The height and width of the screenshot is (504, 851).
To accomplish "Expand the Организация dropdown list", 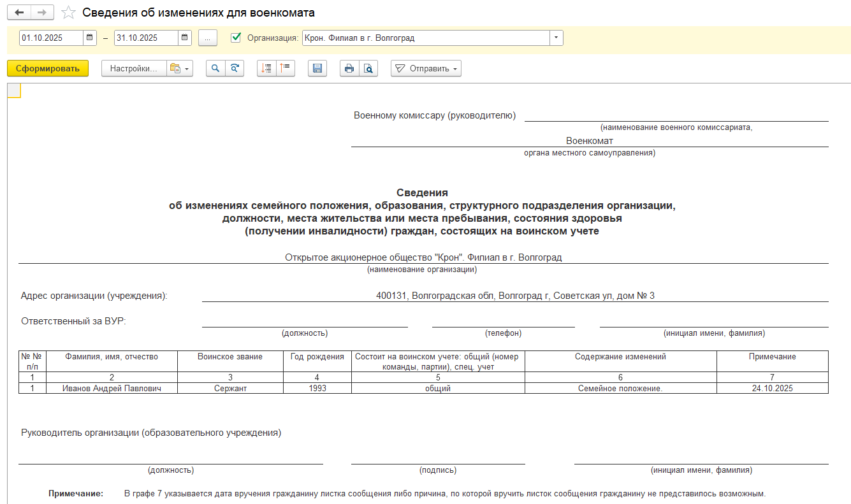I will click(x=556, y=38).
